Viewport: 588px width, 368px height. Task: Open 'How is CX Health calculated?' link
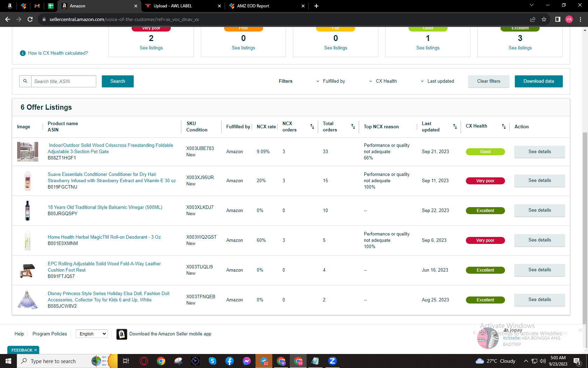pos(58,53)
